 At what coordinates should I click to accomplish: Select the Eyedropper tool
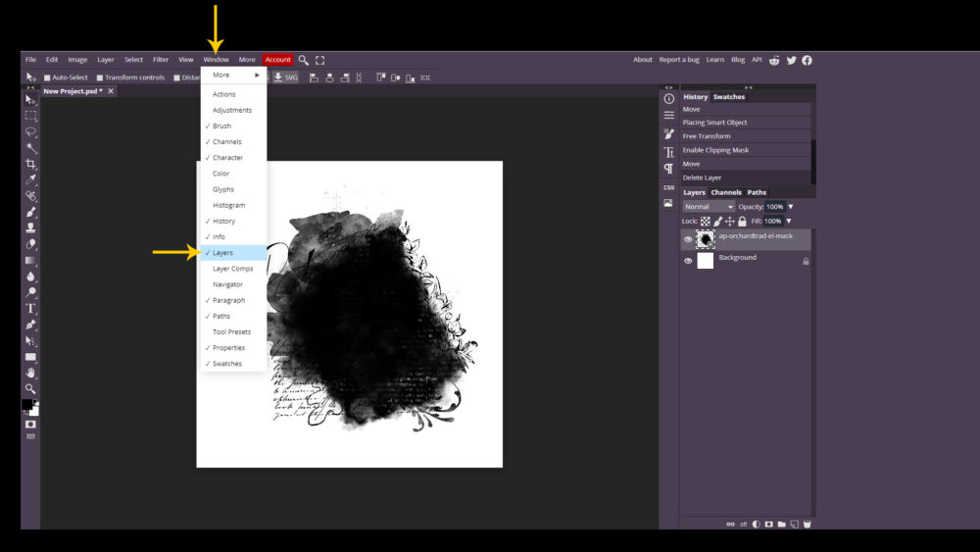tap(30, 179)
